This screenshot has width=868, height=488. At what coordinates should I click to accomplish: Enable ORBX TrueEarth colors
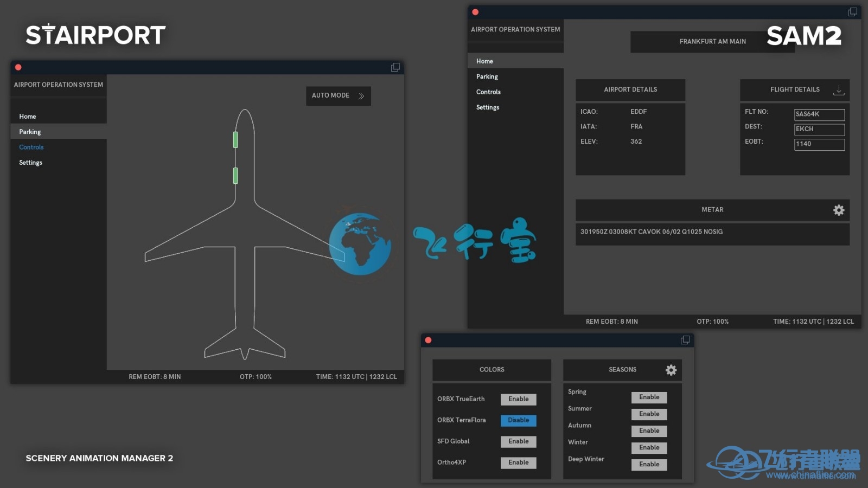click(519, 400)
